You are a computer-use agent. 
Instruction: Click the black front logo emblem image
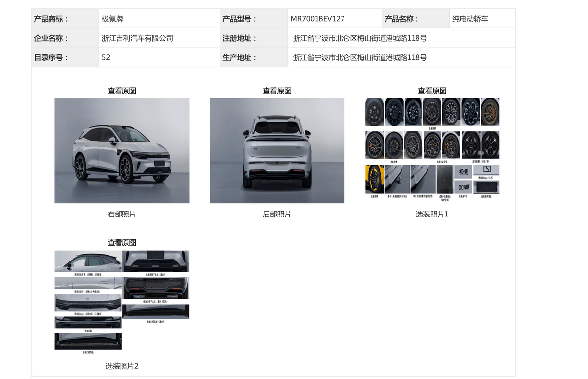486,170
